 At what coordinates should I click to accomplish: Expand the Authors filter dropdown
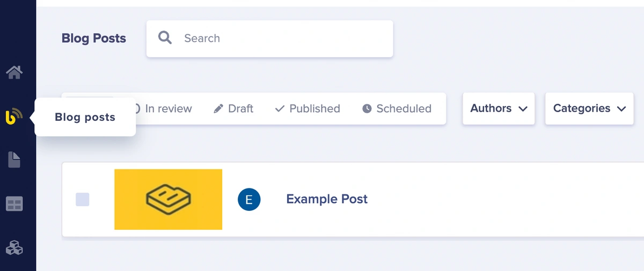coord(499,108)
